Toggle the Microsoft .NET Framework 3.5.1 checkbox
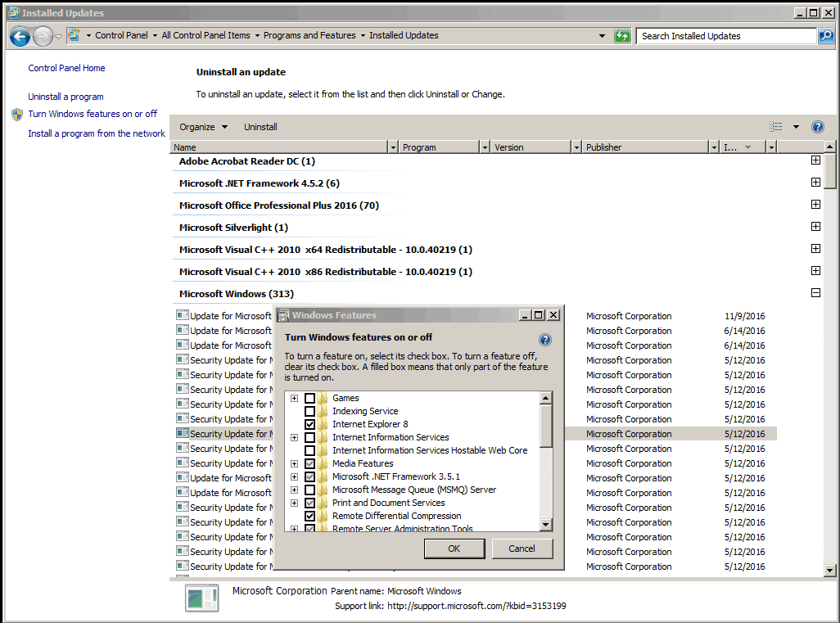 point(309,476)
